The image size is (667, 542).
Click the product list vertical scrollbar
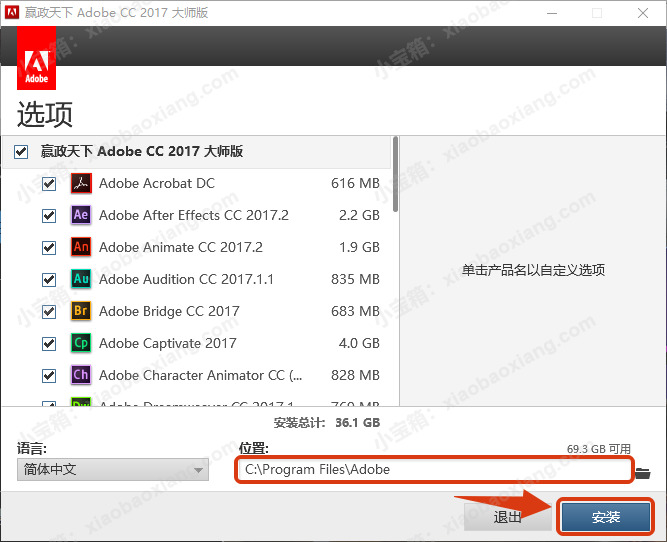395,176
